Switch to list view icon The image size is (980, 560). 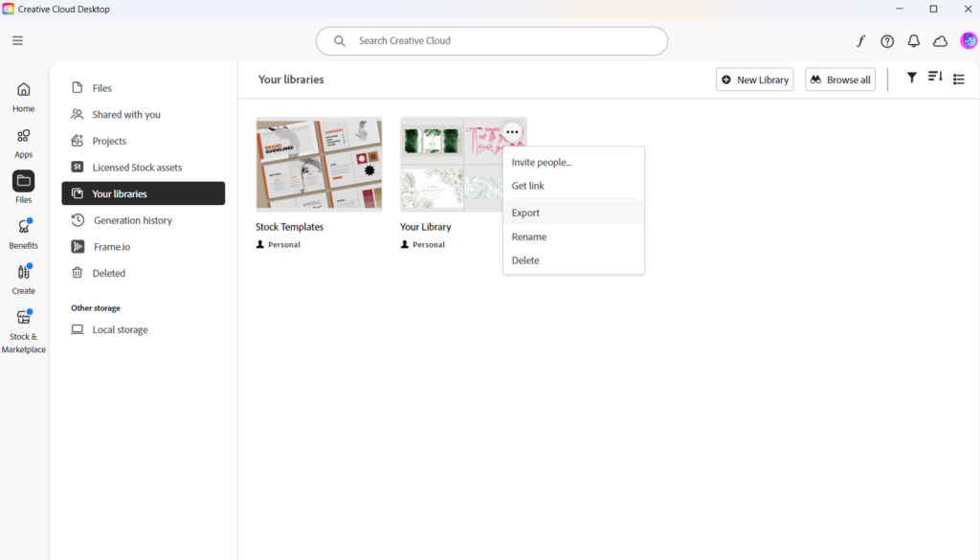[x=959, y=78]
